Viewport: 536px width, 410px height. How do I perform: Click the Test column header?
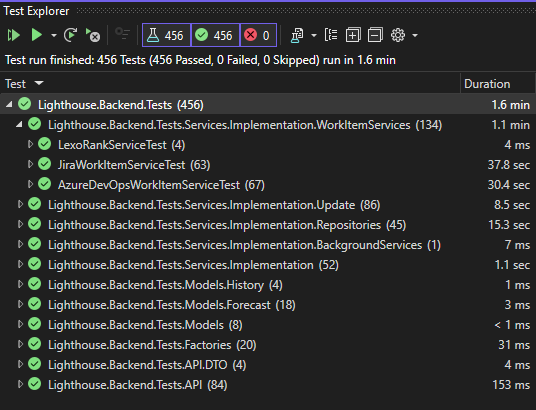coord(15,84)
